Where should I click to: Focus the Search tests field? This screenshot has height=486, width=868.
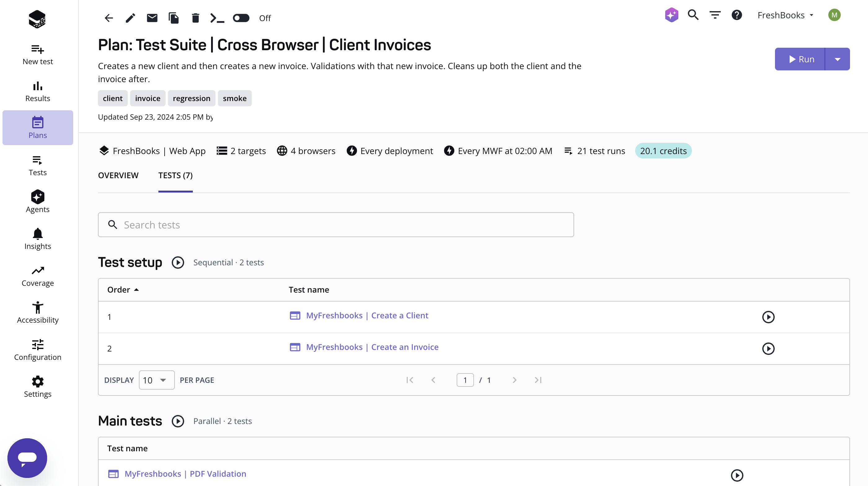pyautogui.click(x=336, y=225)
